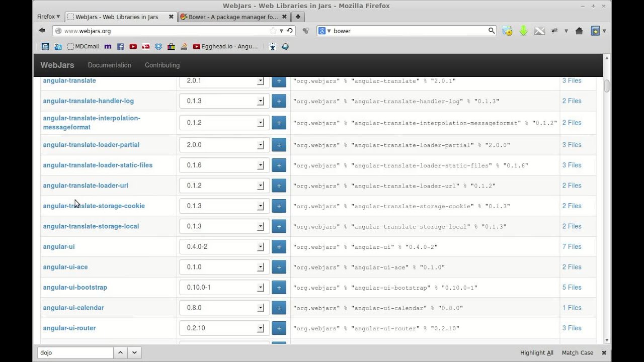Go to the browser home page icon

[579, 31]
